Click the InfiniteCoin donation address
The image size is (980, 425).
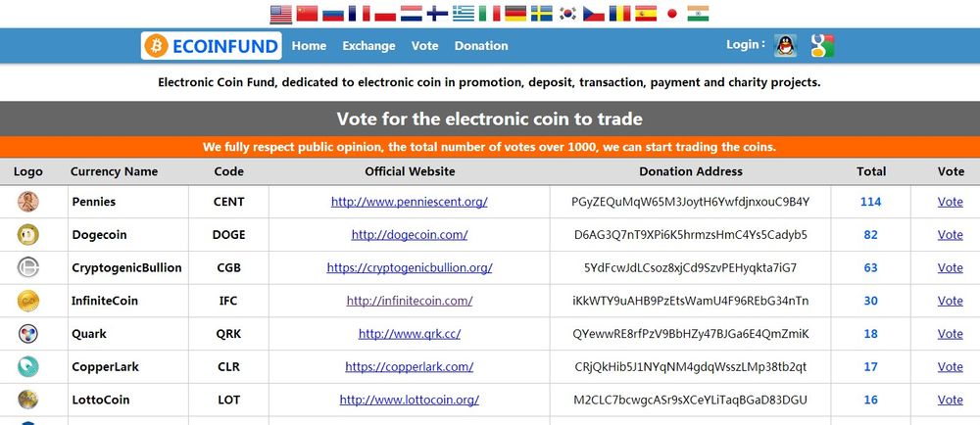[691, 301]
